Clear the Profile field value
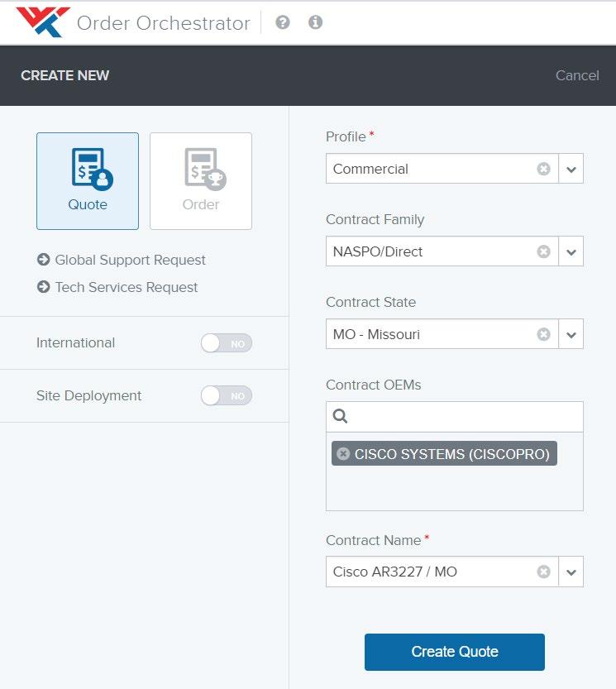 pos(543,169)
